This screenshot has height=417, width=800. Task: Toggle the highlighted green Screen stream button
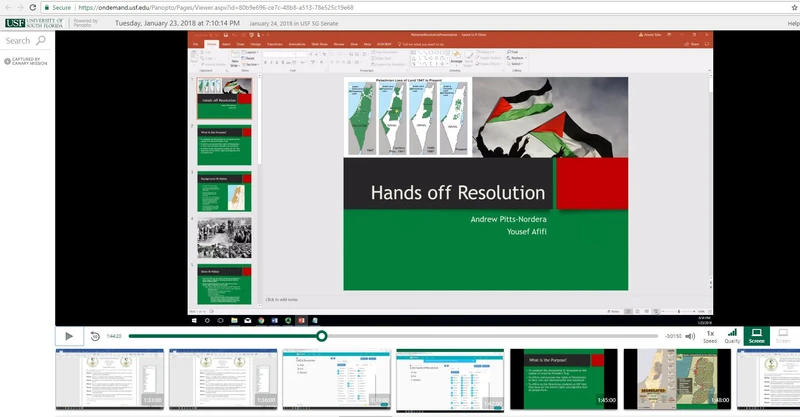click(756, 335)
